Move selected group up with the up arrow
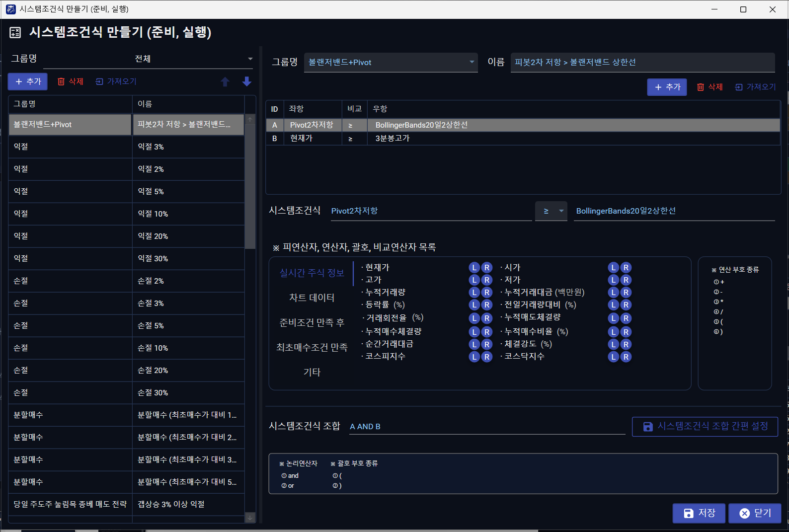Image resolution: width=789 pixels, height=532 pixels. 225,81
